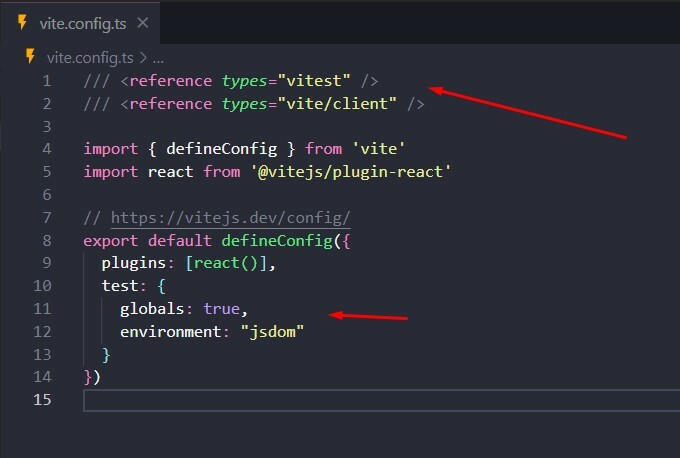Click the breadcrumb lightning file icon
680x458 pixels.
pyautogui.click(x=30, y=56)
